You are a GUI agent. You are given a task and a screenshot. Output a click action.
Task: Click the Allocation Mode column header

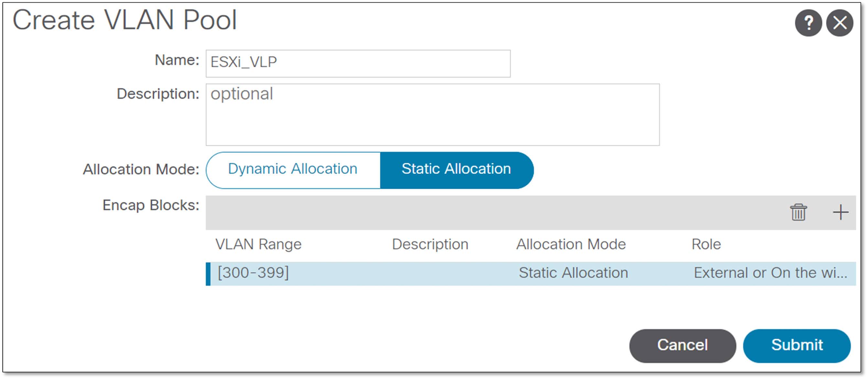[571, 244]
